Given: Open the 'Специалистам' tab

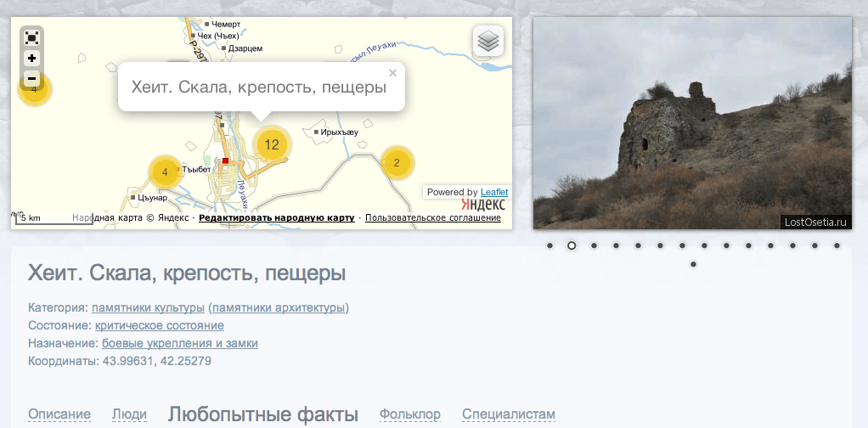Looking at the screenshot, I should click(508, 414).
